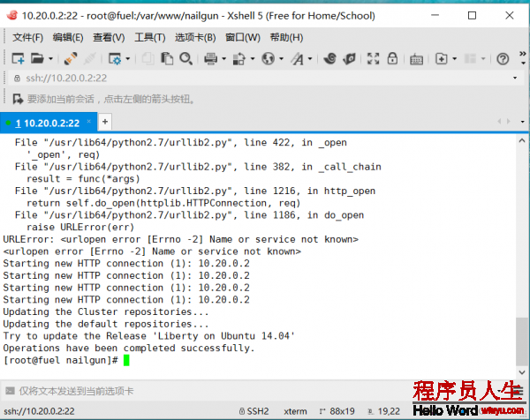Close the 10.20.0.2:22 tab
Screen dimensions: 530x420
tap(88, 121)
